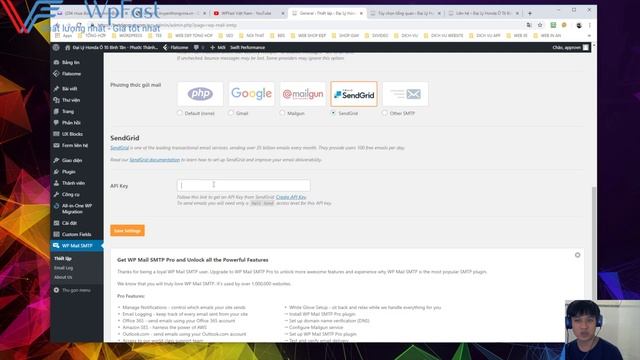Image resolution: width=640 pixels, height=360 pixels.
Task: Collapse sidebar with Thu gọn menu
Action: pyautogui.click(x=72, y=290)
